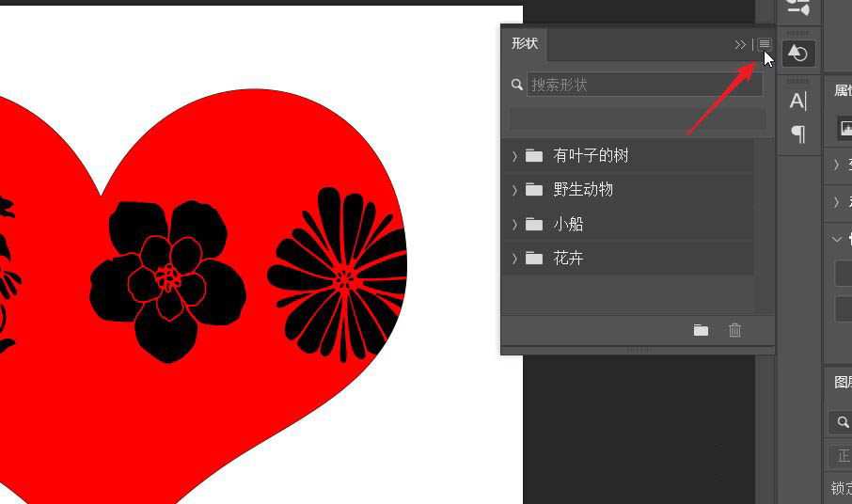The image size is (852, 504).
Task: Expand the 花卉 shape group
Action: click(x=514, y=259)
